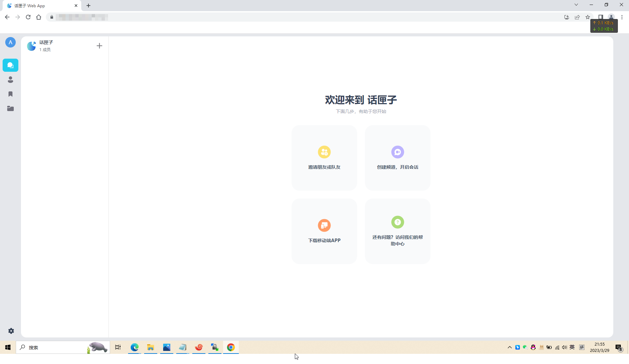Open settings with the gear icon
The height and width of the screenshot is (364, 629).
(x=11, y=331)
